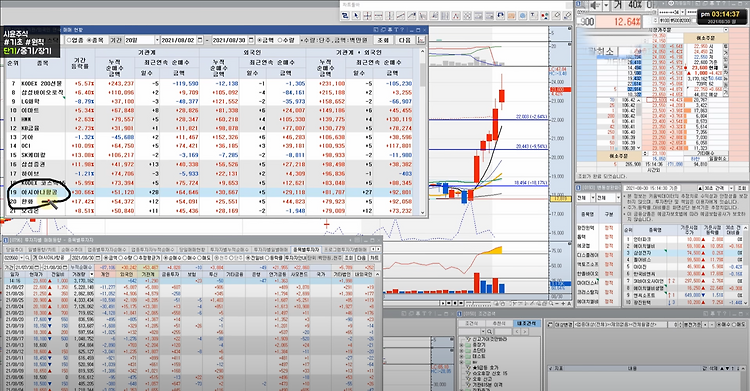Click the 조회 button in top panel

[x=384, y=40]
